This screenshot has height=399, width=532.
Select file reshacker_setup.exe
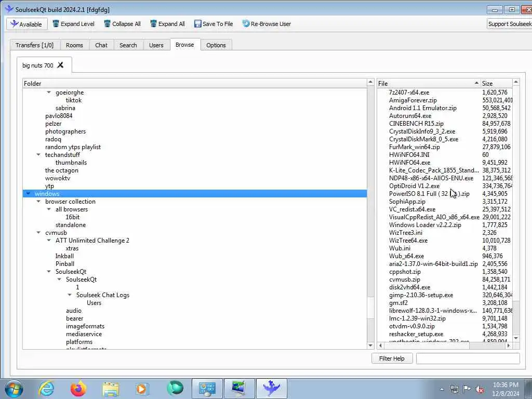click(416, 334)
